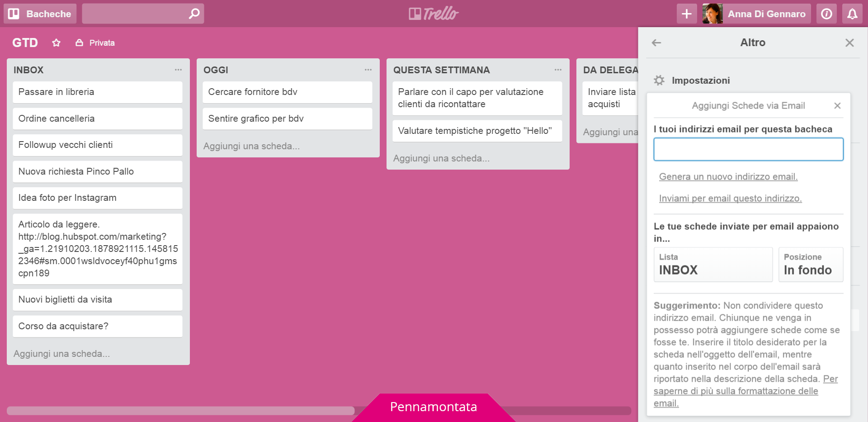Open the Impostazioni gear icon

point(659,80)
